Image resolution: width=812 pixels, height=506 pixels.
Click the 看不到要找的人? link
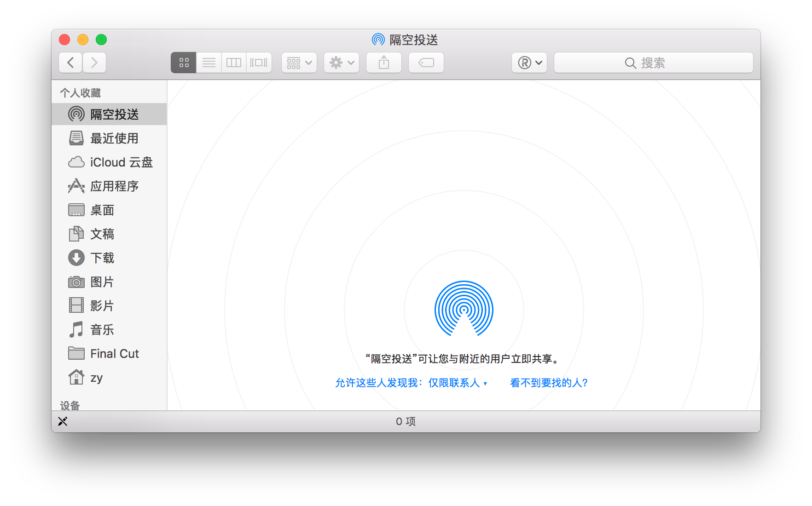[x=549, y=383]
